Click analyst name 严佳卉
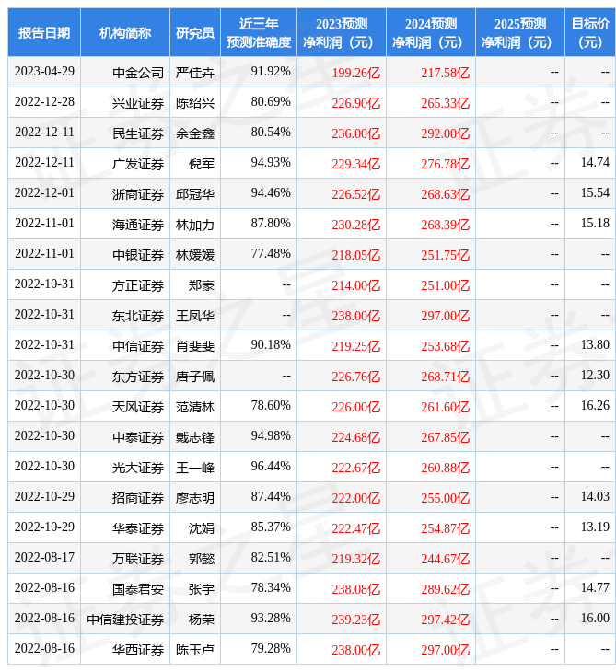The height and width of the screenshot is (672, 616). pyautogui.click(x=195, y=72)
